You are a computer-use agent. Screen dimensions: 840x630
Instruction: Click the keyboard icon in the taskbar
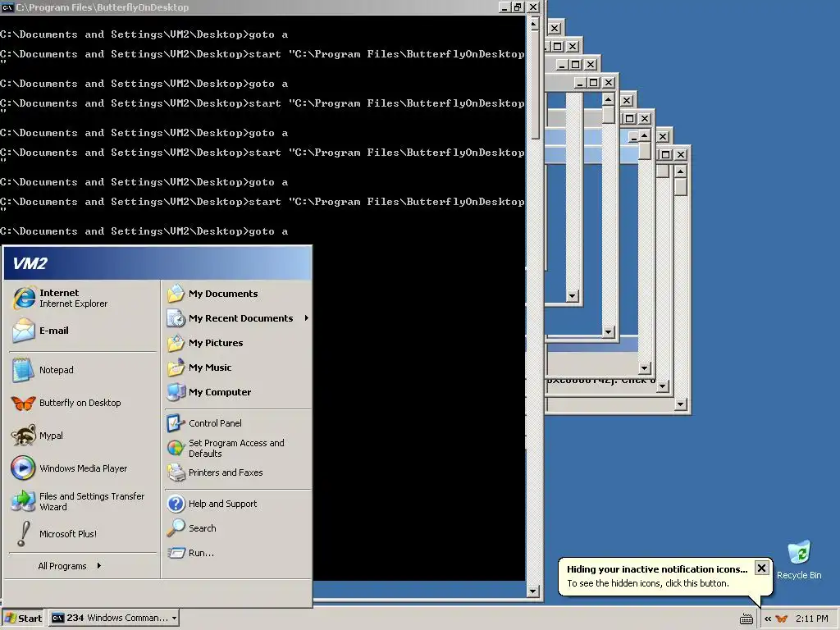[746, 619]
